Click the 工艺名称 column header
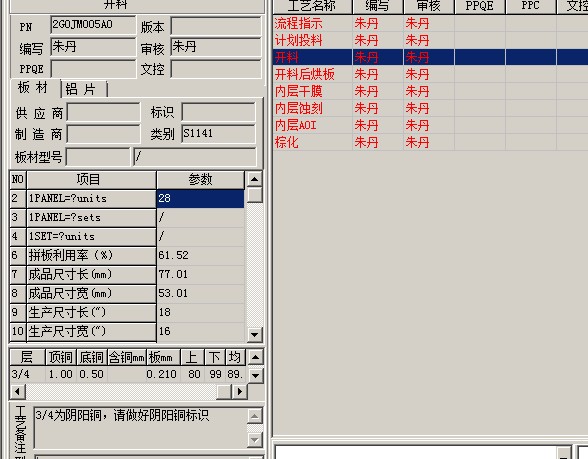The height and width of the screenshot is (459, 588). (312, 6)
